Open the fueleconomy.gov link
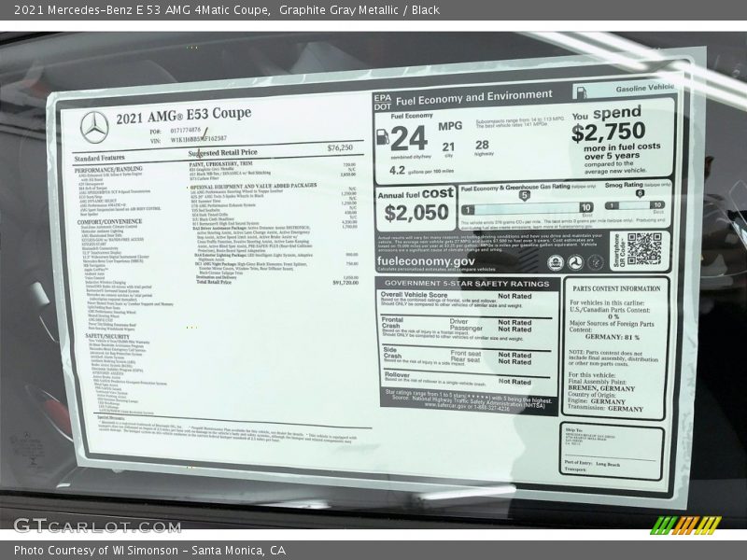747x560 pixels. point(426,261)
